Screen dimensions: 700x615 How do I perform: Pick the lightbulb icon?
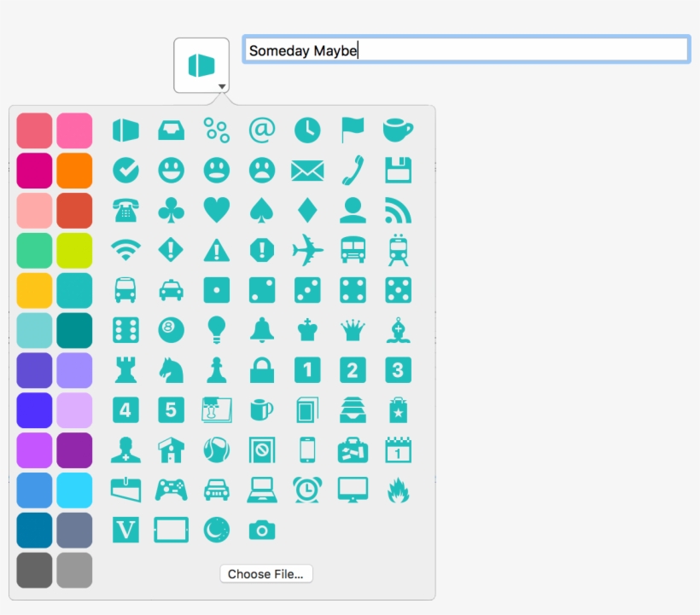coord(216,330)
